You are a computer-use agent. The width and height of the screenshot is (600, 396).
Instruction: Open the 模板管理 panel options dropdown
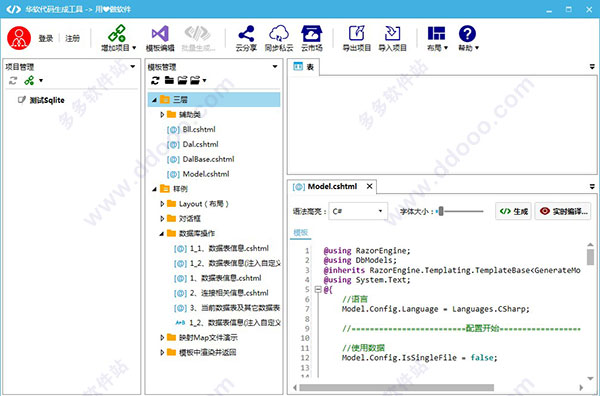pyautogui.click(x=275, y=67)
